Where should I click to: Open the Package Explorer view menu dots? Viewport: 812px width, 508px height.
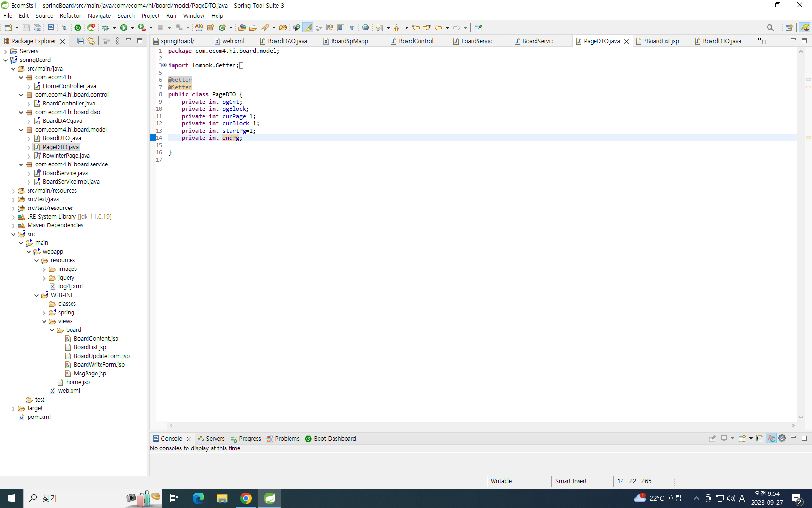click(x=117, y=41)
